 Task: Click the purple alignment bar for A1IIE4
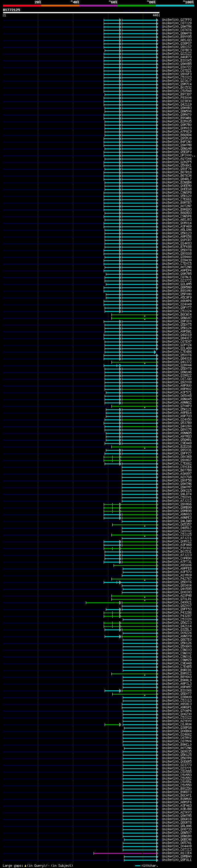[x=126, y=853]
